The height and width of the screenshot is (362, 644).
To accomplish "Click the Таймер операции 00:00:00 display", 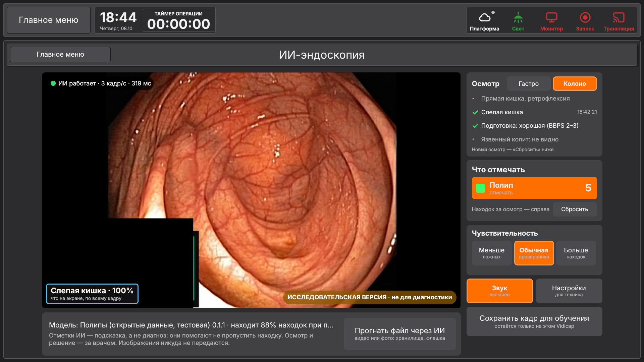I will (x=178, y=20).
